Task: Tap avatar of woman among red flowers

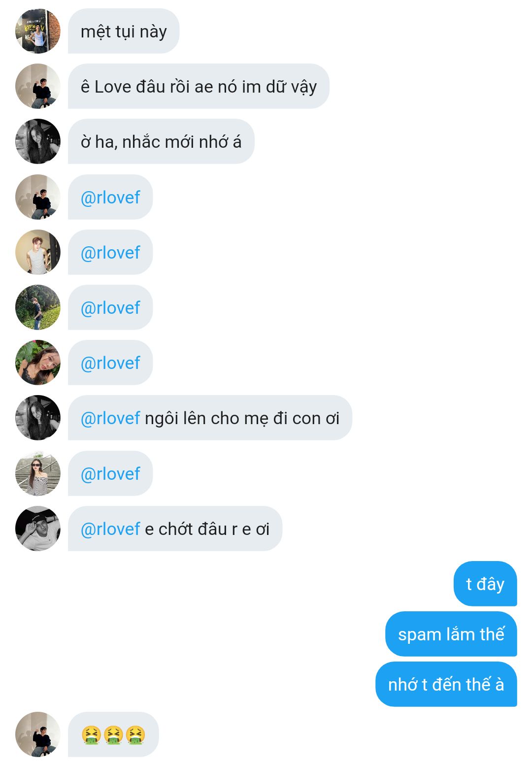Action: coord(38,363)
